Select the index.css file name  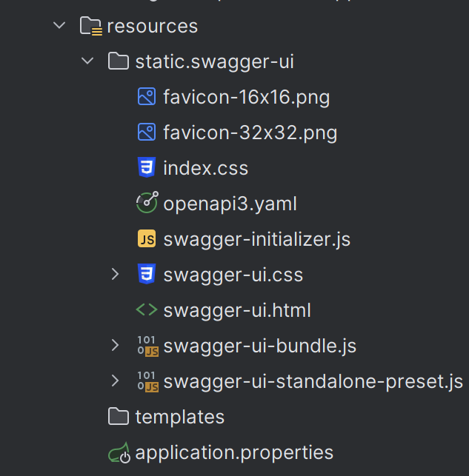(206, 168)
